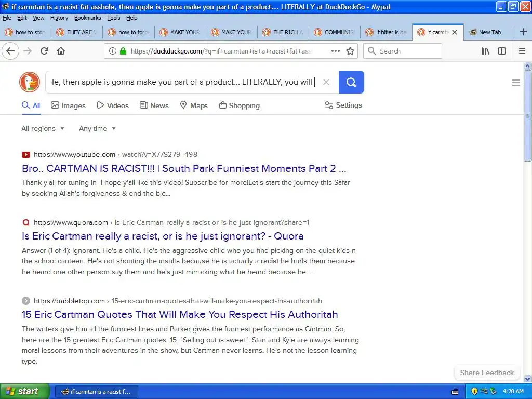Switch to the 'COMMUNIS' tab
The height and width of the screenshot is (399, 532).
point(335,32)
